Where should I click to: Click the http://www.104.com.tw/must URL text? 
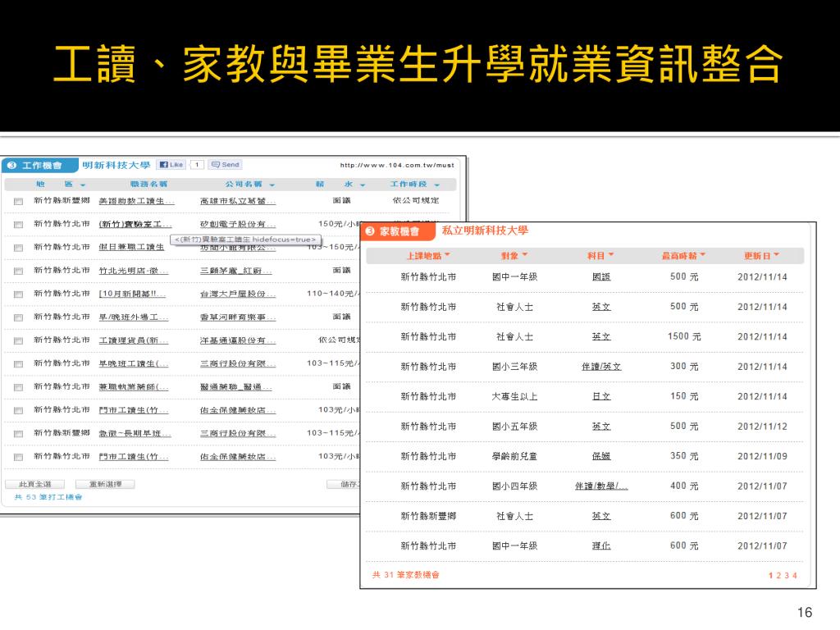click(x=397, y=165)
